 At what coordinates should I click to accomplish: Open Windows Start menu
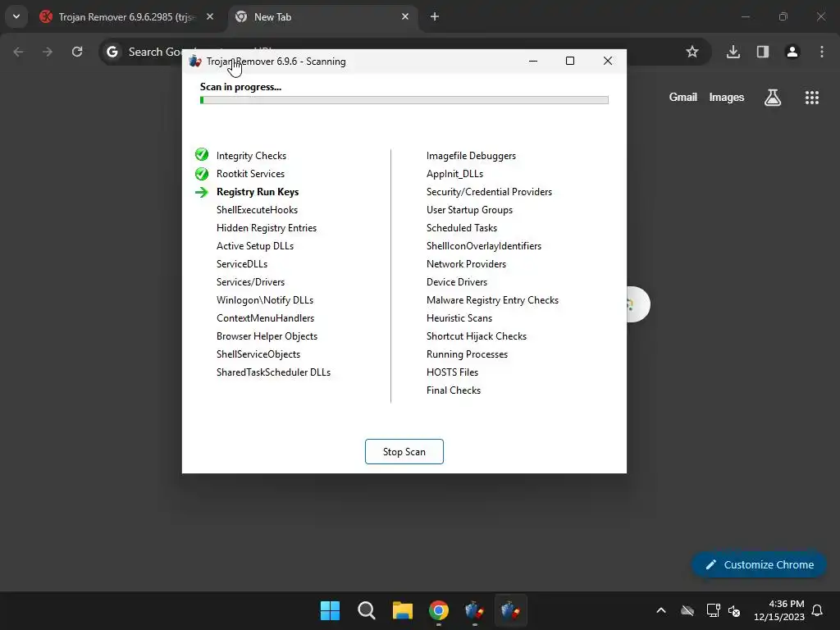[x=330, y=610]
